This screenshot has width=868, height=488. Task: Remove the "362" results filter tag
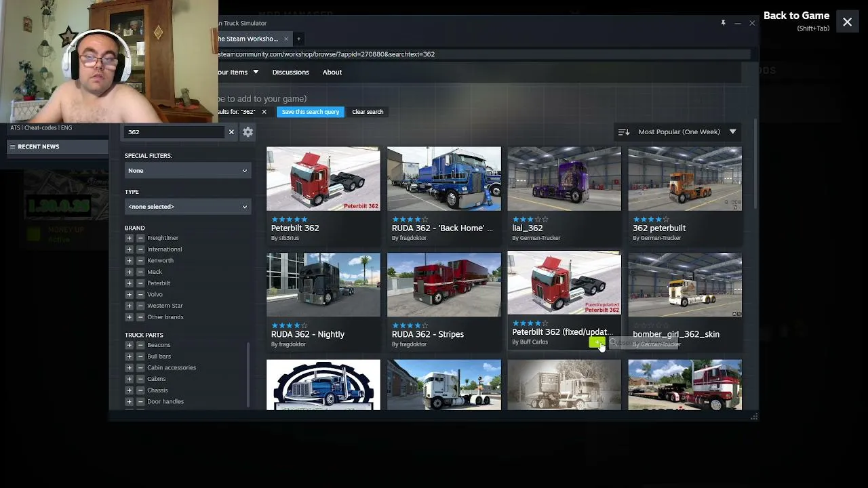(264, 112)
